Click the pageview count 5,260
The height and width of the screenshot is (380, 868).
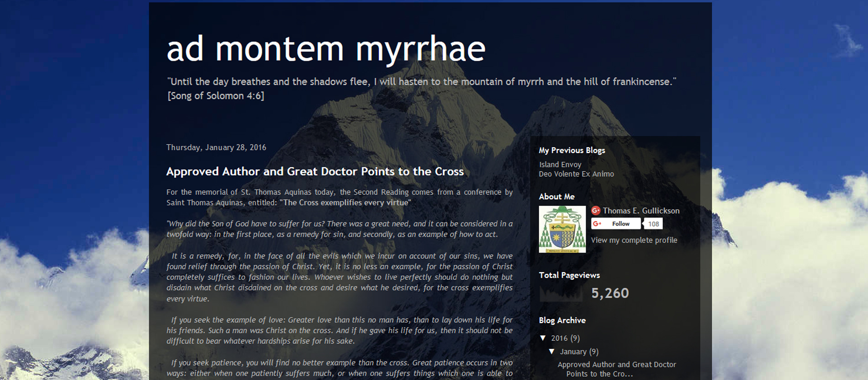coord(610,293)
